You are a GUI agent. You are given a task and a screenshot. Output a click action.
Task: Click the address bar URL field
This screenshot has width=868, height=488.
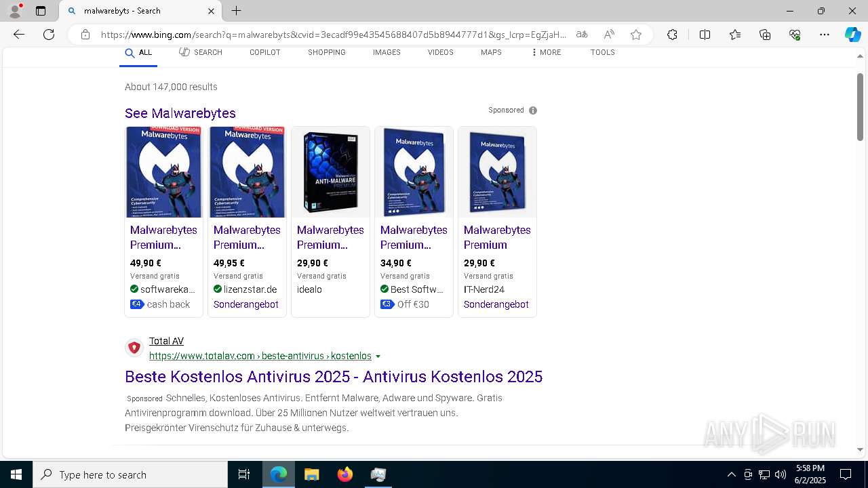pos(333,35)
